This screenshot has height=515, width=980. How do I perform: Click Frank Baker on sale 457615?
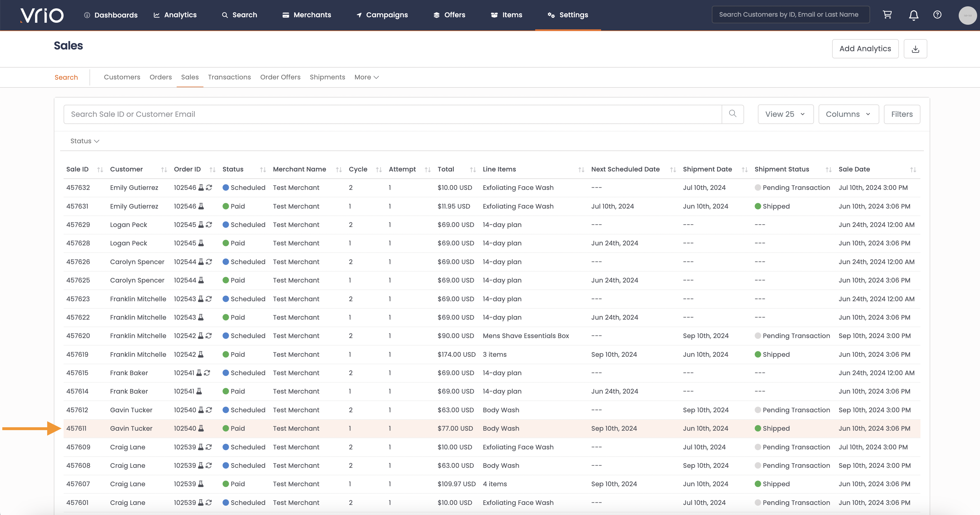click(x=129, y=373)
